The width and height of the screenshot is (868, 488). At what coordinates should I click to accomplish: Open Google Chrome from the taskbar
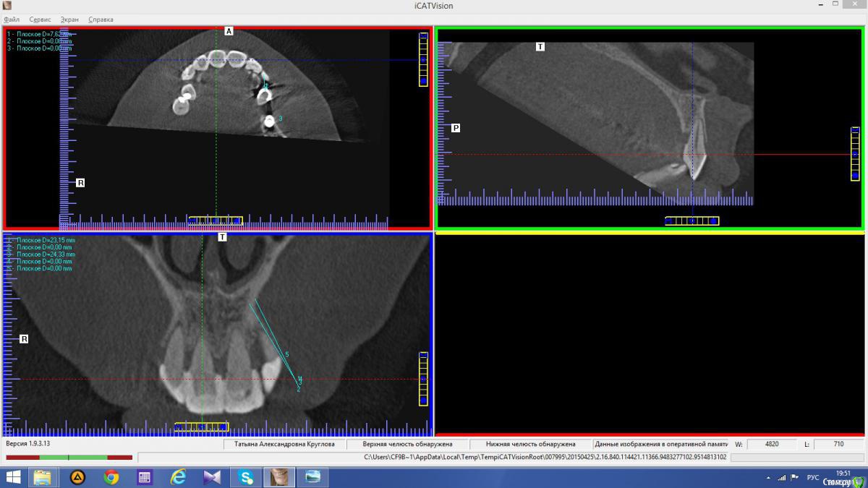(111, 477)
